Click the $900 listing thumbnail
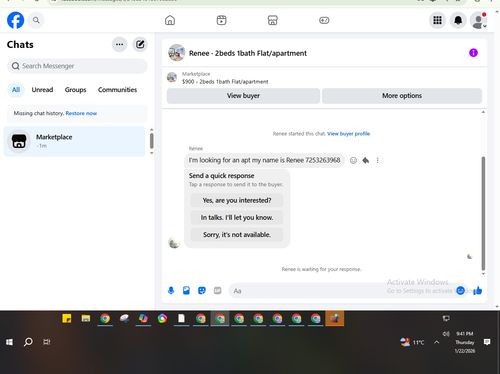This screenshot has height=374, width=500. click(172, 77)
